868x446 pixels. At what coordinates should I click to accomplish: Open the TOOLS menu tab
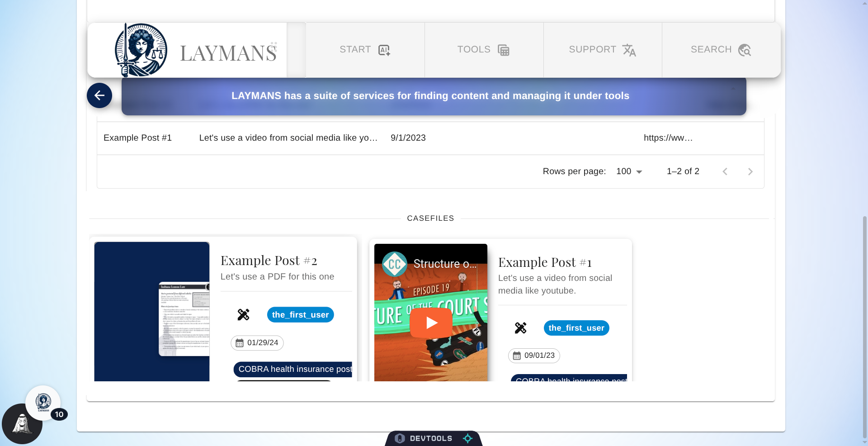pyautogui.click(x=484, y=50)
